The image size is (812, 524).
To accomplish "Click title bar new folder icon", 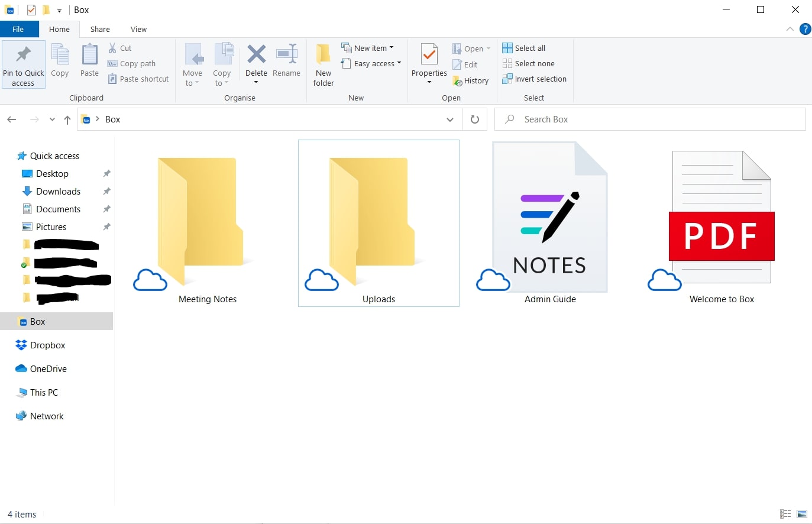I will click(x=46, y=10).
